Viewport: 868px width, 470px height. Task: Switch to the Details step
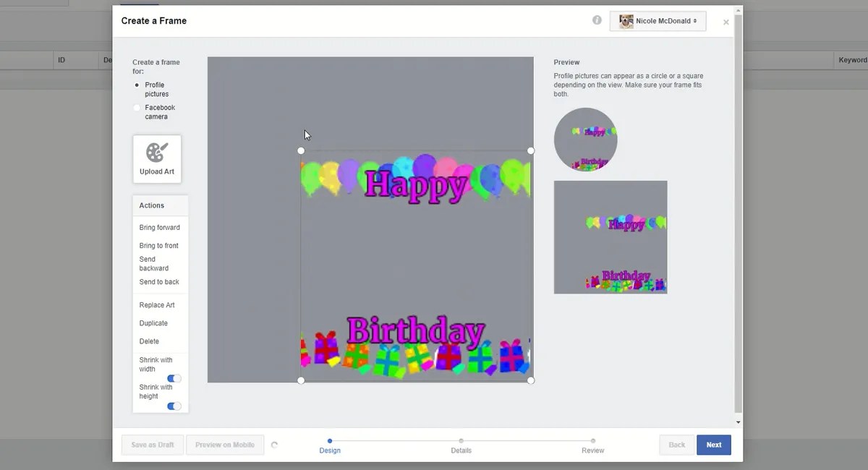pyautogui.click(x=461, y=440)
